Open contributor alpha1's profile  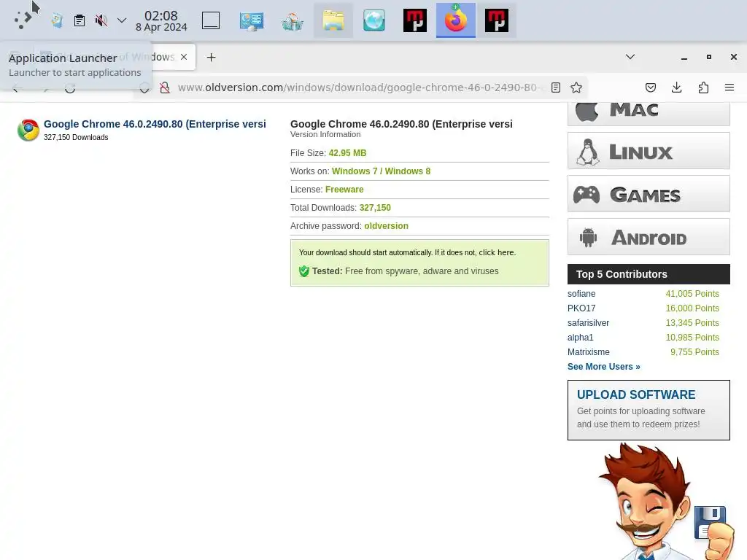tap(580, 338)
